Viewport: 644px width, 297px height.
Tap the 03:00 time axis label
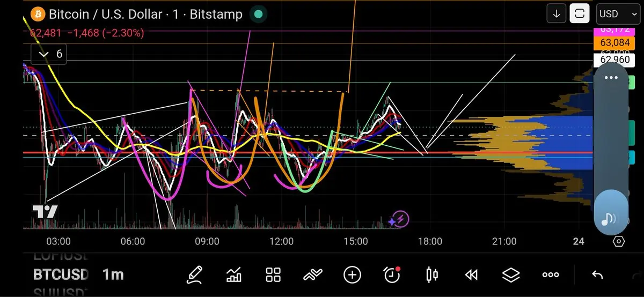(58, 242)
